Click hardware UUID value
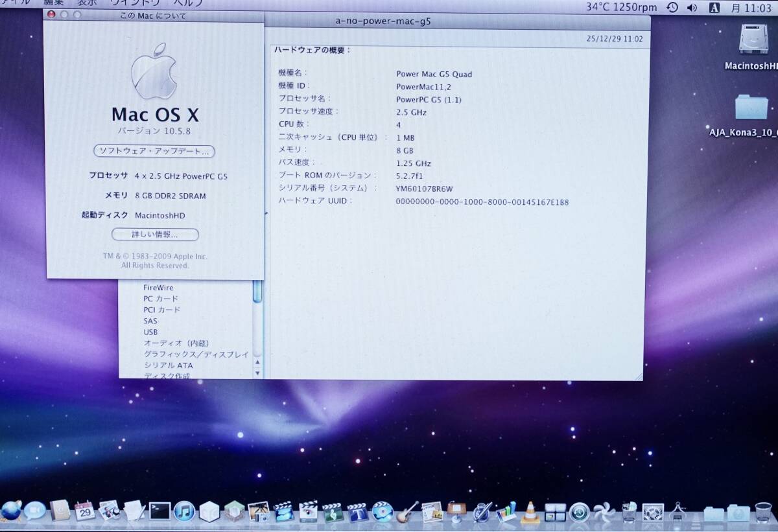778x532 pixels. [x=482, y=202]
